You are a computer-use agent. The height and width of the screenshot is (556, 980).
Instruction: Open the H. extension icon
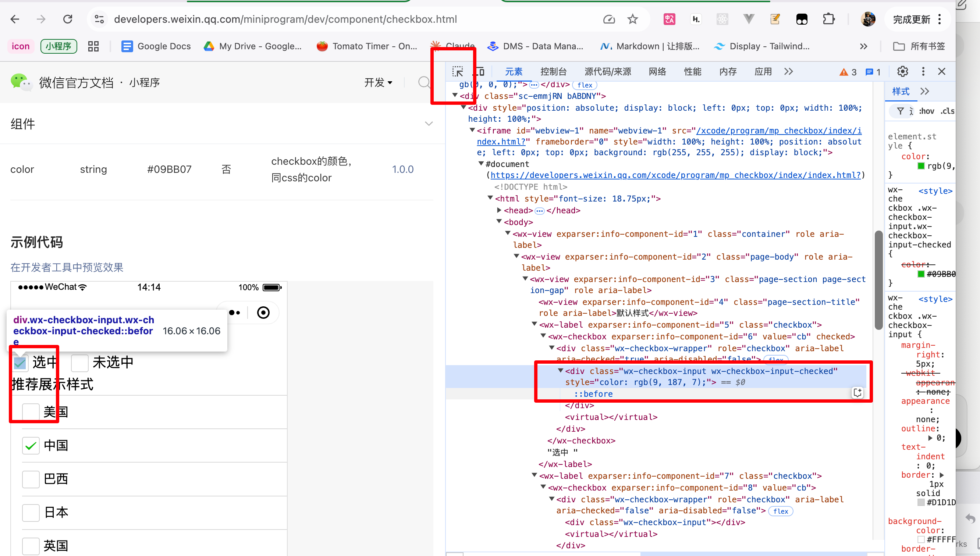click(696, 19)
